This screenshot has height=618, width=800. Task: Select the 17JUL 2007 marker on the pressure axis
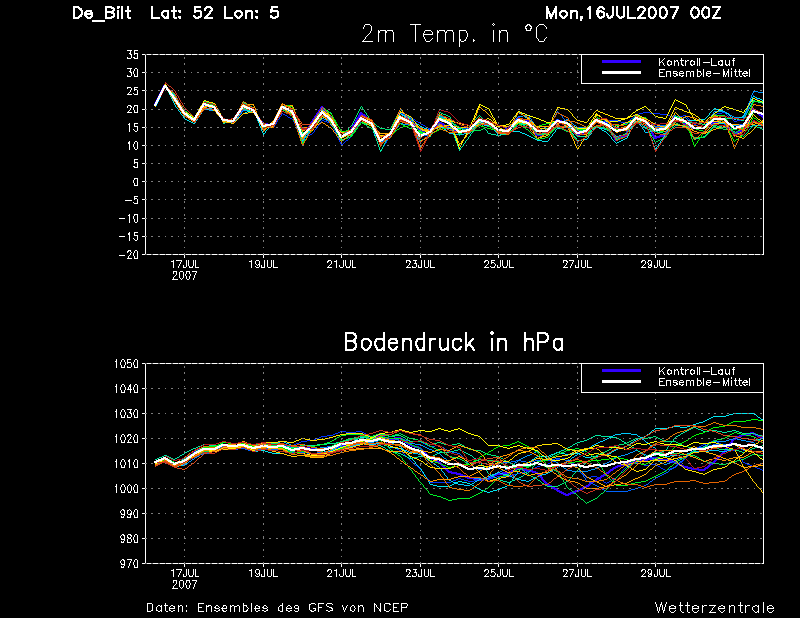click(x=184, y=578)
